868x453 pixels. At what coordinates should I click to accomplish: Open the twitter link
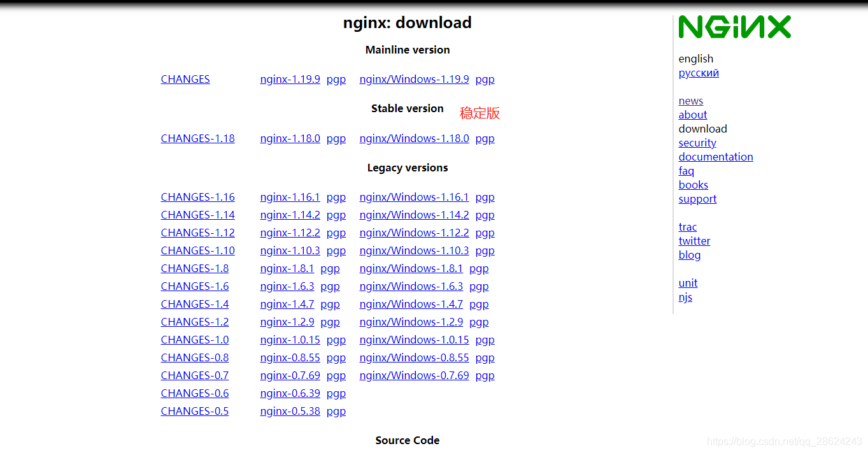click(694, 241)
